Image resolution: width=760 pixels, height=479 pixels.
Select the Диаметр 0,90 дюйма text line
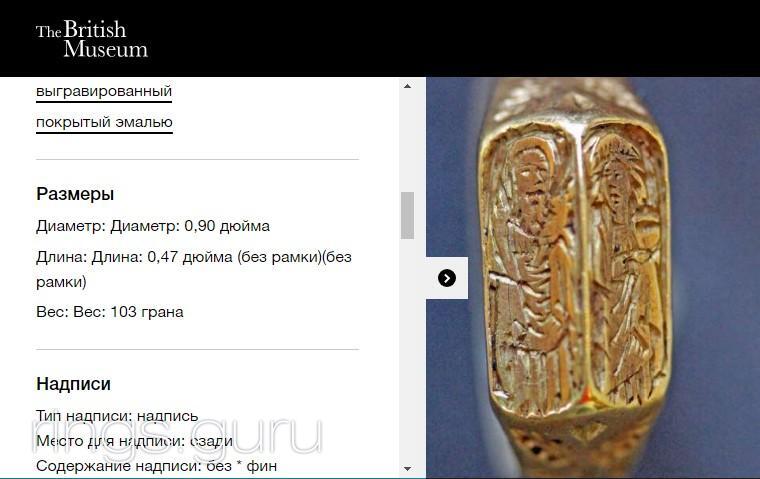point(153,226)
